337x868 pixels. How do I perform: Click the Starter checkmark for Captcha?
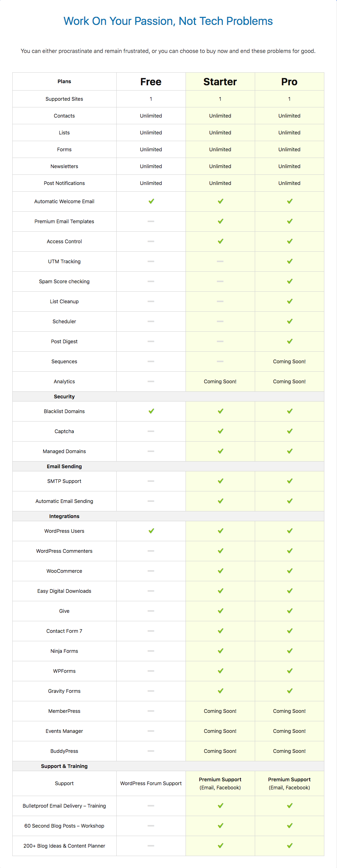(x=220, y=431)
